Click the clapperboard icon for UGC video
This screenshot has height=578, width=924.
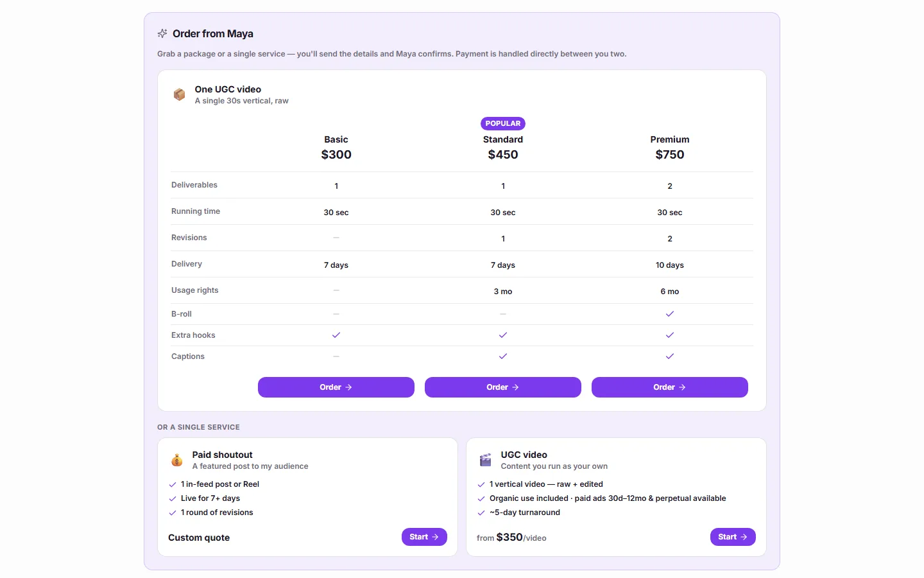[486, 460]
